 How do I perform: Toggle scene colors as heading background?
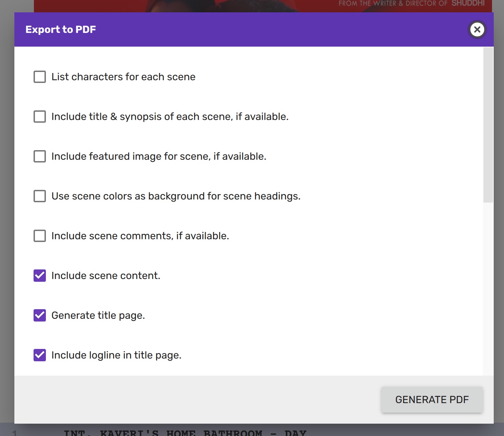40,196
